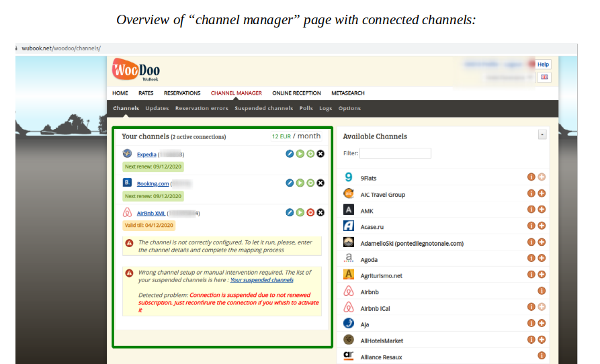This screenshot has width=600, height=364.
Task: Switch to the Options sub-tab
Action: [349, 108]
